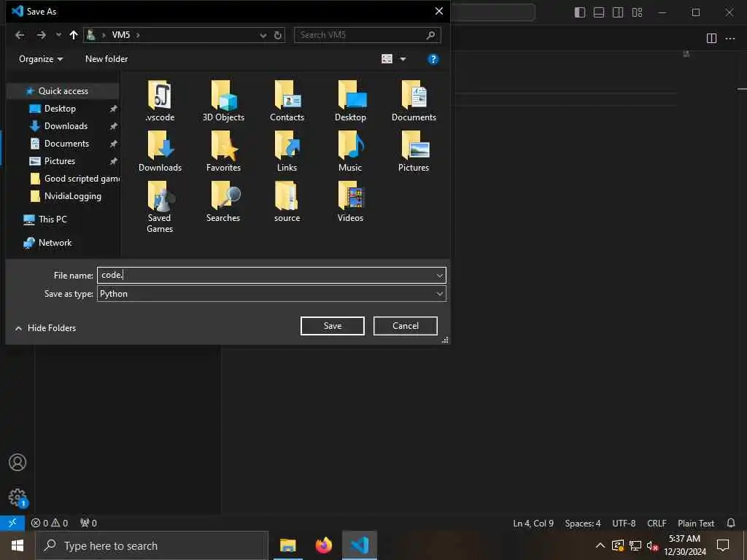Open the Contacts folder
This screenshot has height=560, width=747.
click(287, 101)
